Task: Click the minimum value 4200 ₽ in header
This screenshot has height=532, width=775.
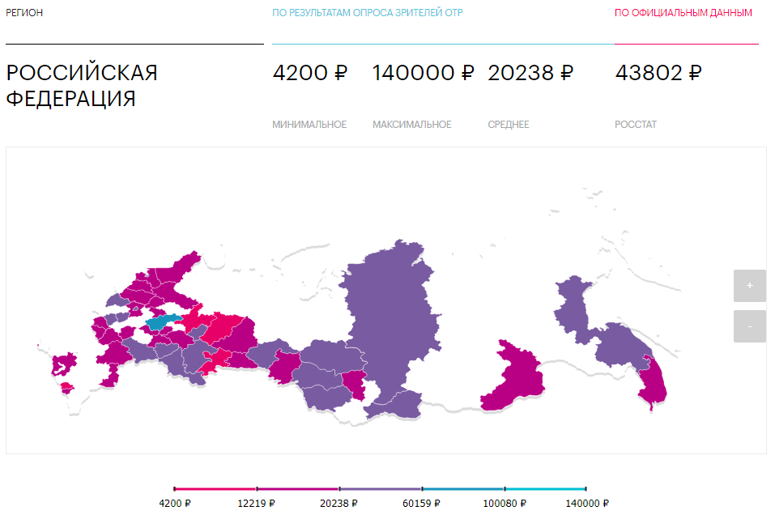Action: click(x=310, y=73)
